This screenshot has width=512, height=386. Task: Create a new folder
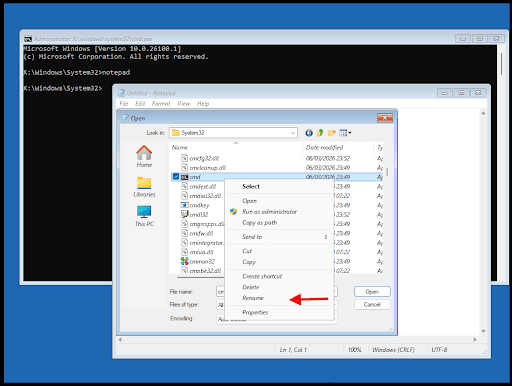point(332,133)
